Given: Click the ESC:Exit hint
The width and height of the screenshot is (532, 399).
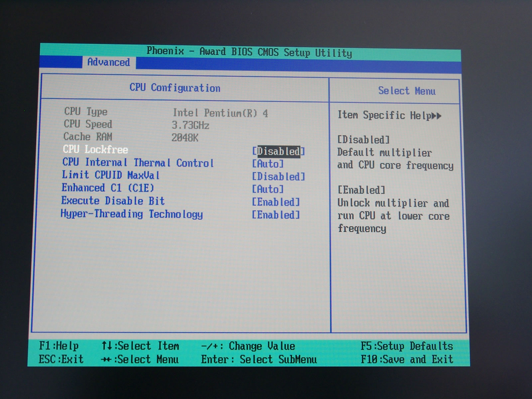Looking at the screenshot, I should [61, 359].
